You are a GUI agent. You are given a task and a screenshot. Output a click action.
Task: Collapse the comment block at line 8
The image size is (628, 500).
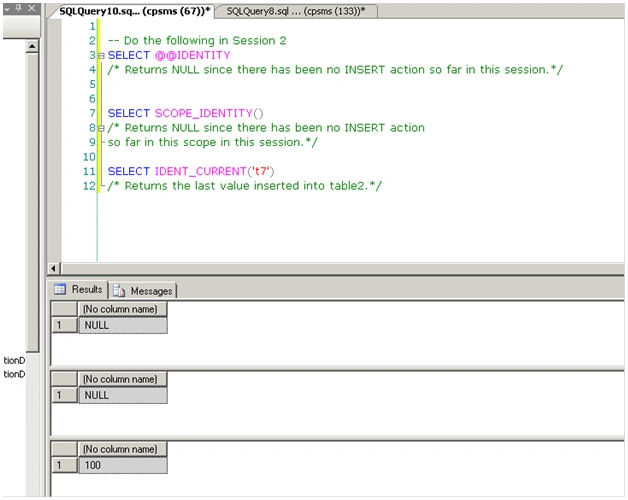[101, 128]
